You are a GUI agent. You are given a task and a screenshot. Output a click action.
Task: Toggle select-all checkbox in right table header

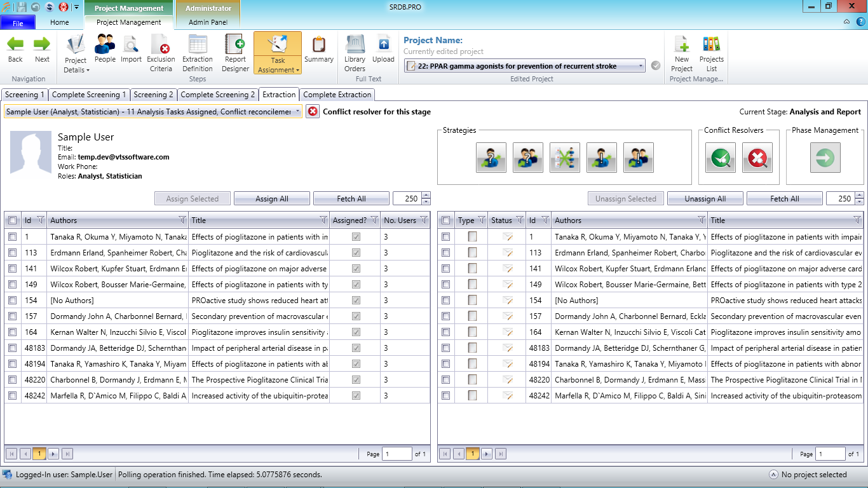(x=446, y=220)
